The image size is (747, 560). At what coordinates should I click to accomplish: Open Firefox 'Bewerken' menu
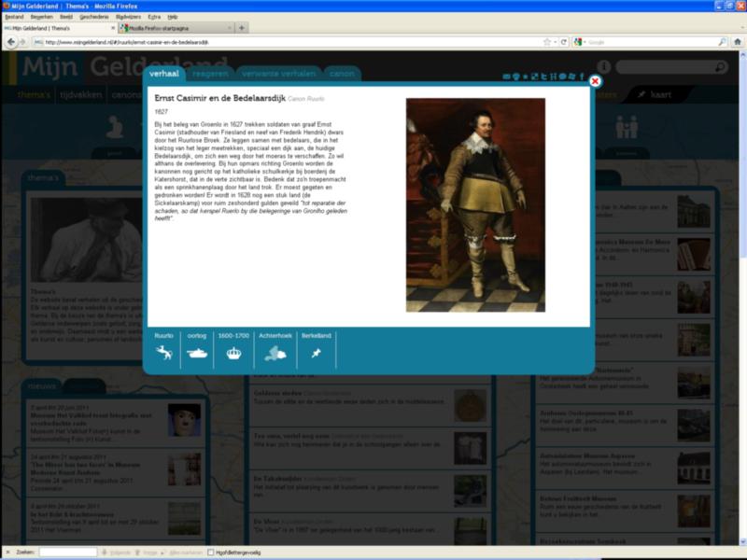(41, 17)
